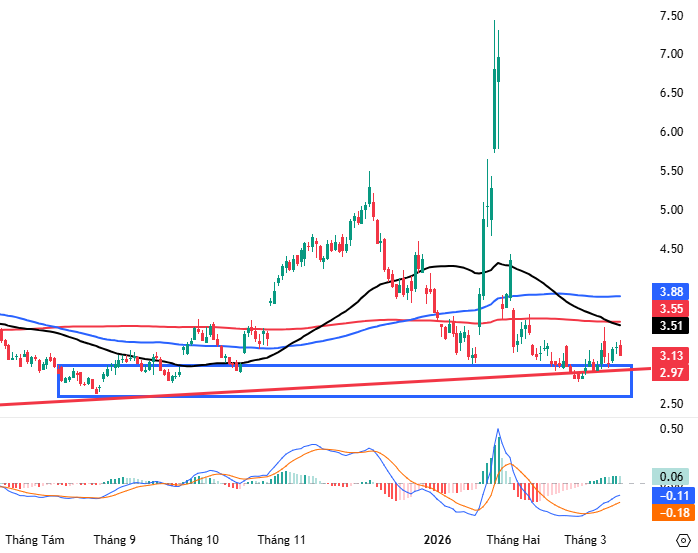Viewport: 698px width, 553px height.
Task: Click the 0.06 histogram value label
Action: [671, 477]
